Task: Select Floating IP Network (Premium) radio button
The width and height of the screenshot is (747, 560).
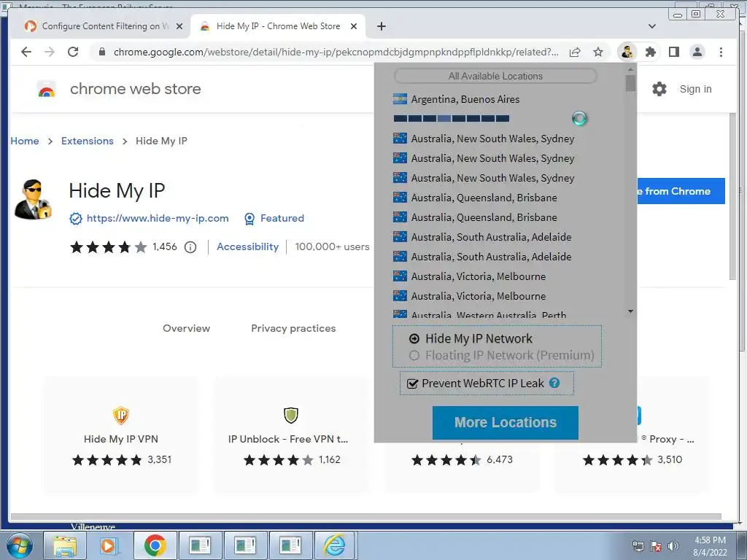Action: [x=414, y=355]
